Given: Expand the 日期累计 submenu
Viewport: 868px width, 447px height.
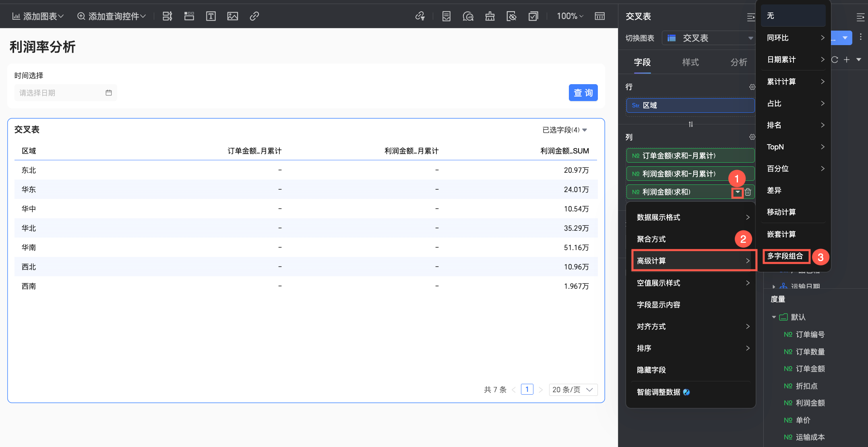Looking at the screenshot, I should [x=793, y=59].
